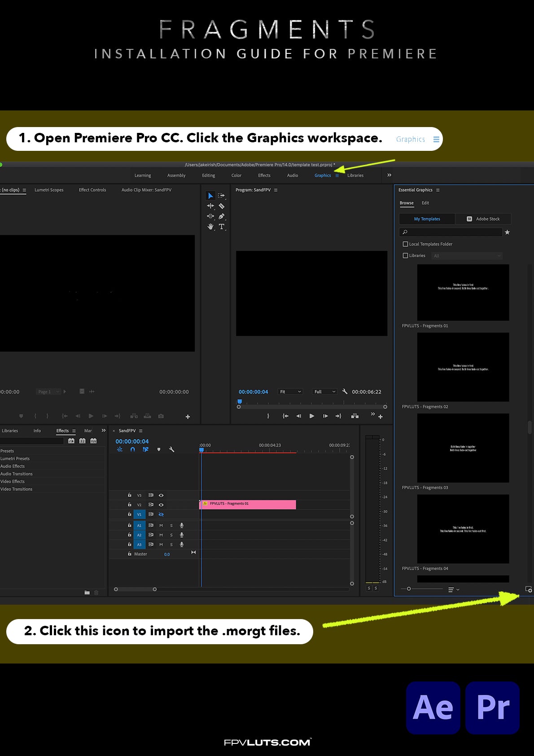Click the install Motion Graphics template icon
The width and height of the screenshot is (534, 756).
pos(529,589)
